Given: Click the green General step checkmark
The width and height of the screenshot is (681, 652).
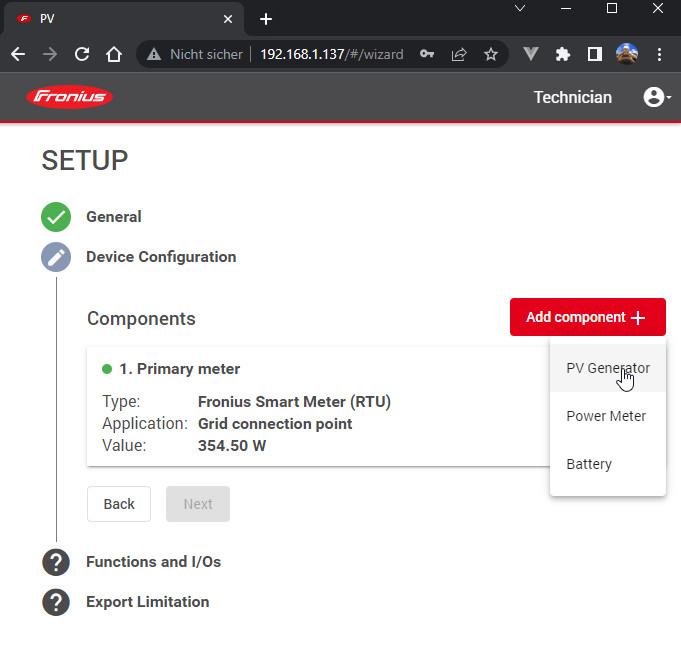Looking at the screenshot, I should [56, 217].
